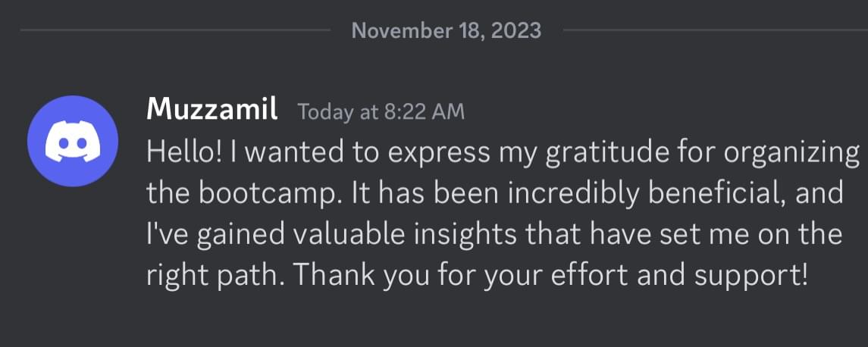The height and width of the screenshot is (347, 868).
Task: Click the word express in the first line
Action: click(429, 153)
